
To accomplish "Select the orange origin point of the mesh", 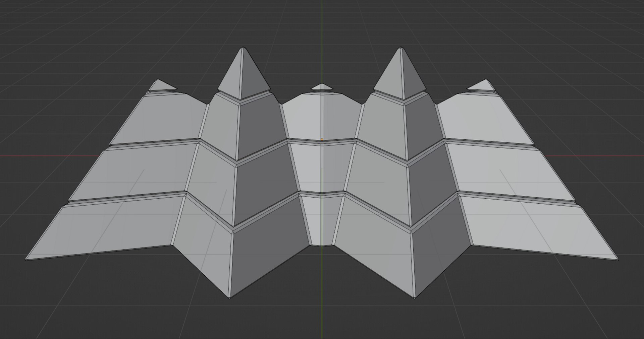I will [322, 140].
